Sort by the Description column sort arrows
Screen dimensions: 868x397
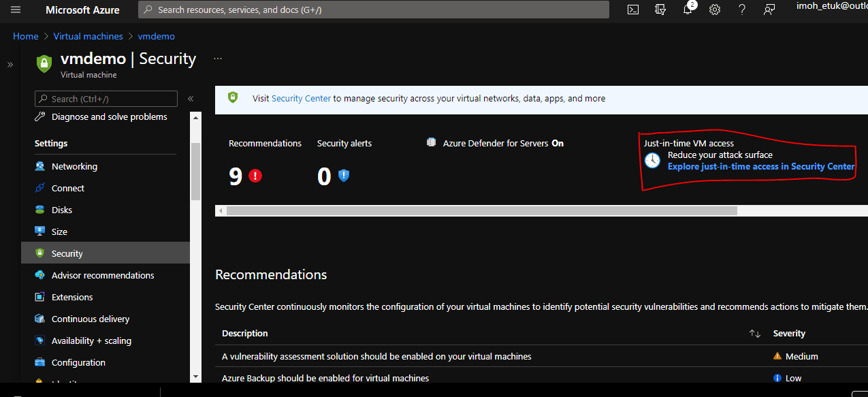pyautogui.click(x=754, y=334)
